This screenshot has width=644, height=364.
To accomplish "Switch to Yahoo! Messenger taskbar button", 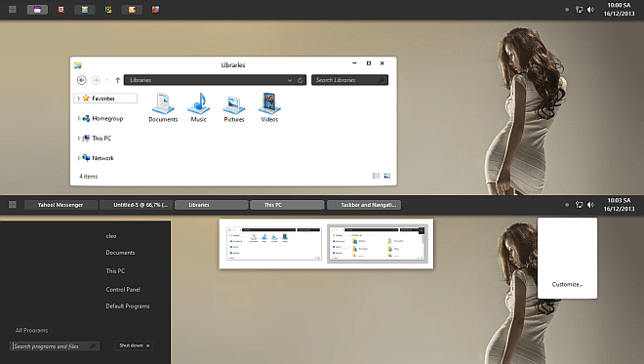I will pyautogui.click(x=60, y=205).
